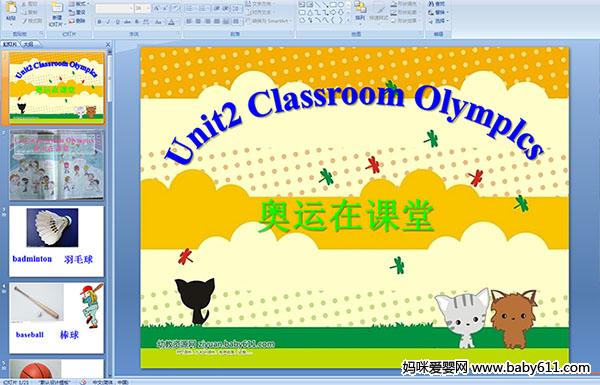The height and width of the screenshot is (385, 600).
Task: Select the rectangle shape in shapes gallery
Action: tap(333, 4)
